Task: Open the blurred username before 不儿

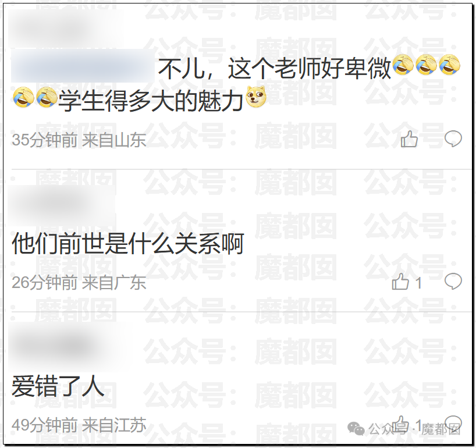Action: (83, 66)
